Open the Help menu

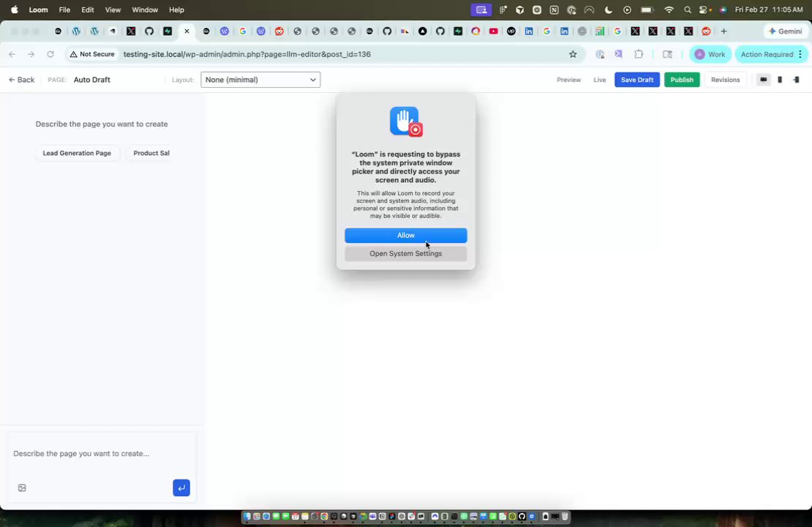(x=176, y=10)
